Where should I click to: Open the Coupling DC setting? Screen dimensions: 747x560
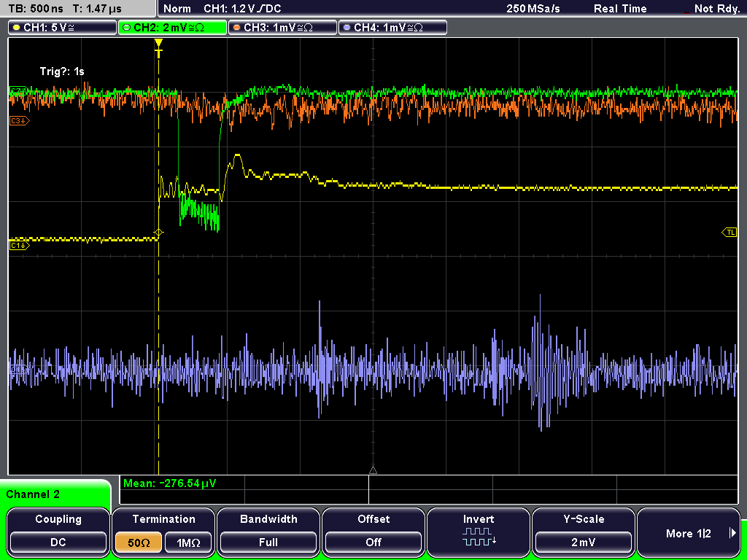click(58, 542)
